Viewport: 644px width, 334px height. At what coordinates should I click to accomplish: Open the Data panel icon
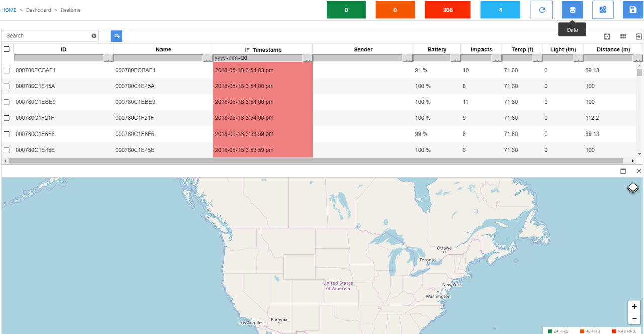[x=572, y=10]
